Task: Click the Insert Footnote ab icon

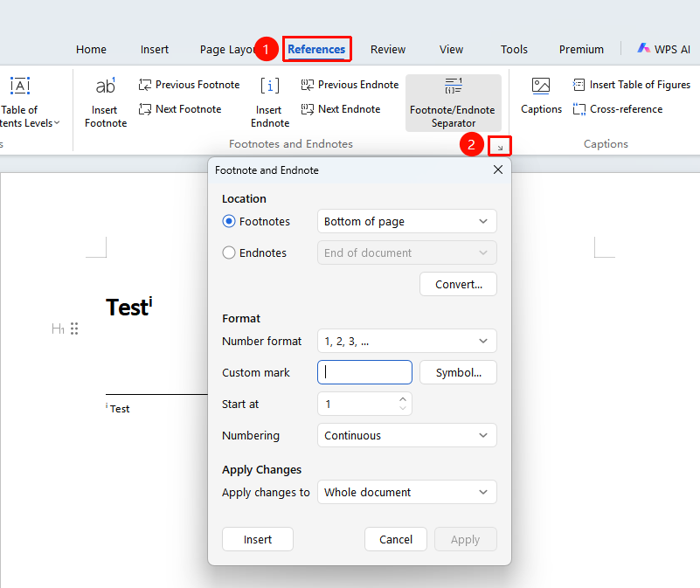Action: pos(106,86)
